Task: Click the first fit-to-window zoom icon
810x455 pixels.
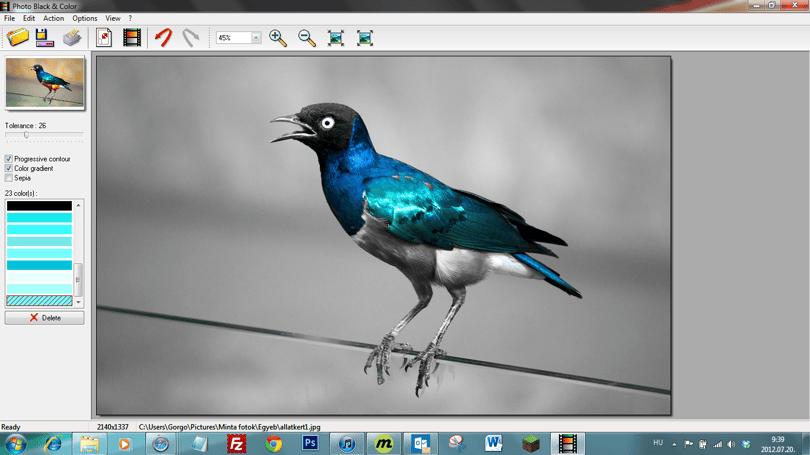Action: pyautogui.click(x=336, y=38)
